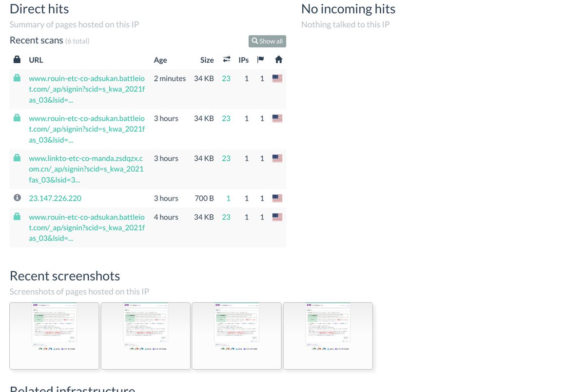The image size is (585, 392).
Task: Click the Show all button
Action: click(x=267, y=41)
